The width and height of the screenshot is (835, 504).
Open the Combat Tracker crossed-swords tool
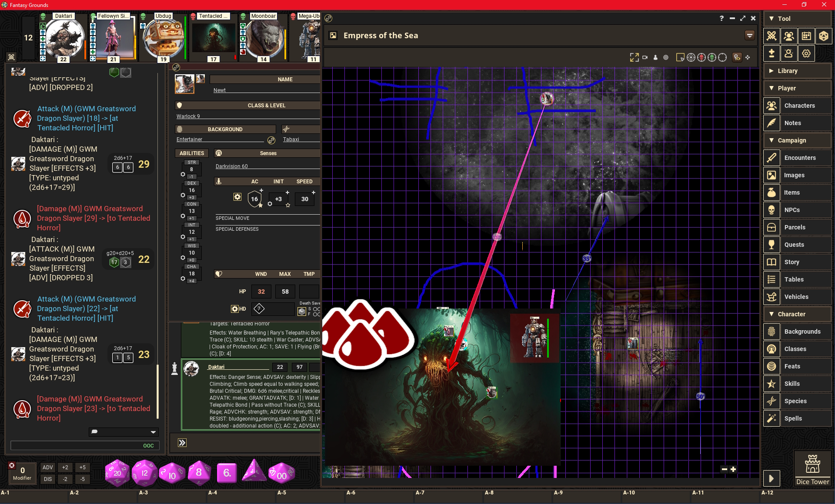pos(772,36)
